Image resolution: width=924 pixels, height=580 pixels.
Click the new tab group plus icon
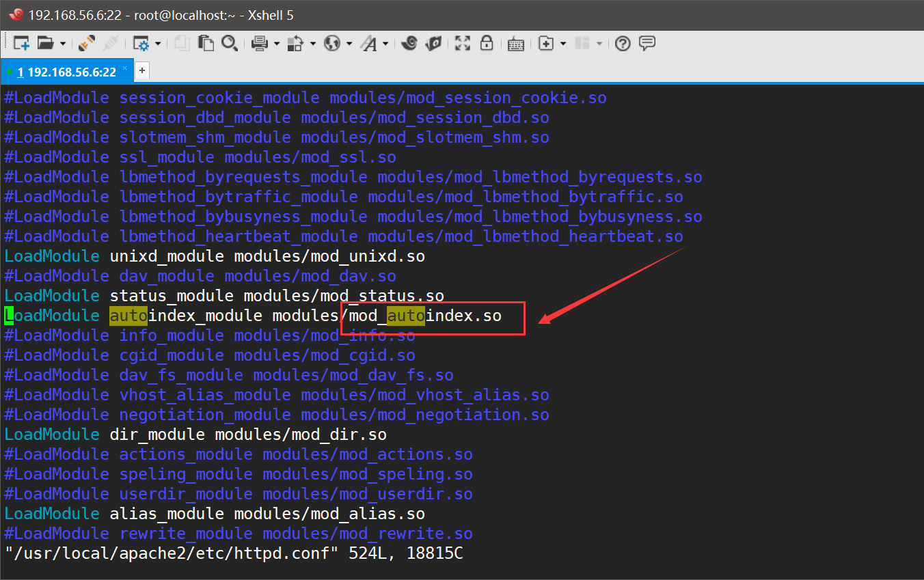(546, 44)
